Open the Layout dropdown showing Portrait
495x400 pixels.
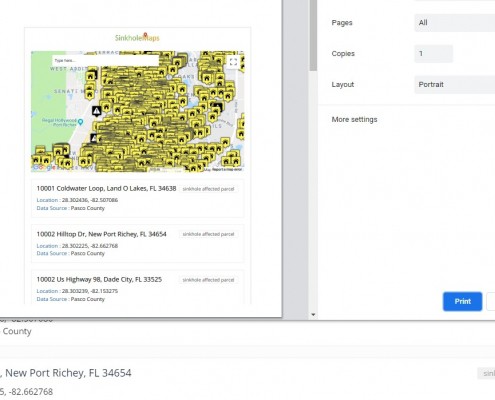[x=455, y=85]
